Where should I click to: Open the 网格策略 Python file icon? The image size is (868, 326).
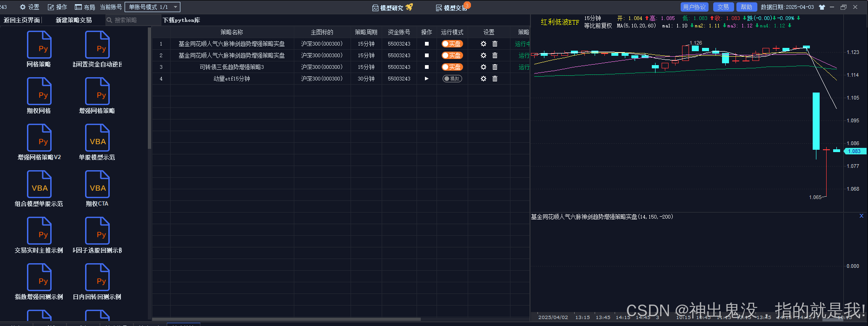(x=39, y=45)
